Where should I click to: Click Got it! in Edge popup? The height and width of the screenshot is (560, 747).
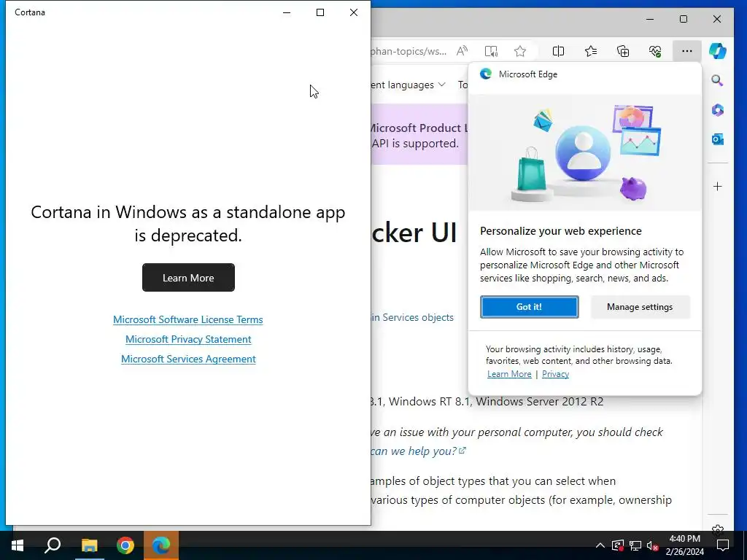pos(530,307)
